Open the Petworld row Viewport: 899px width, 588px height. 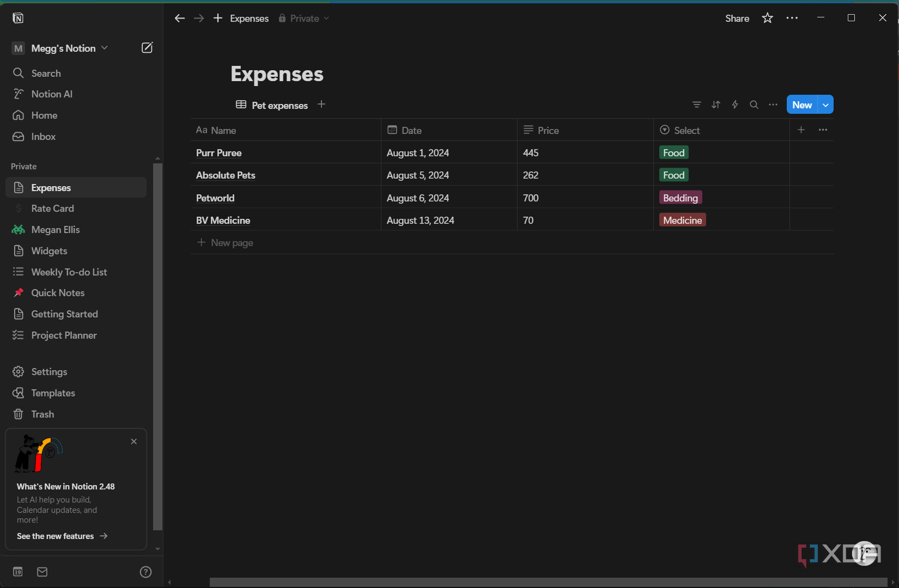215,198
